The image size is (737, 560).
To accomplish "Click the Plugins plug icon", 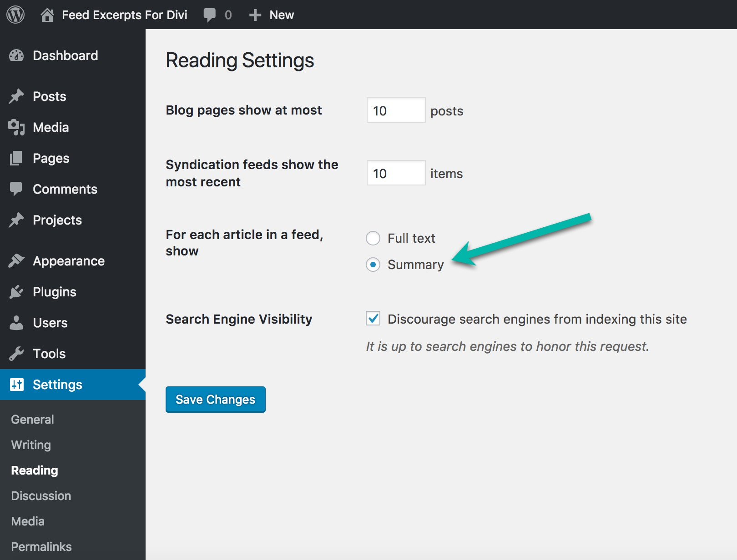I will tap(16, 292).
